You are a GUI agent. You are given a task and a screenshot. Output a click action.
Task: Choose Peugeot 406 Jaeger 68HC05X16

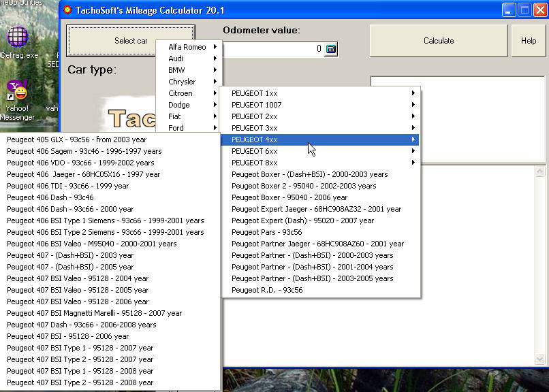110,174
